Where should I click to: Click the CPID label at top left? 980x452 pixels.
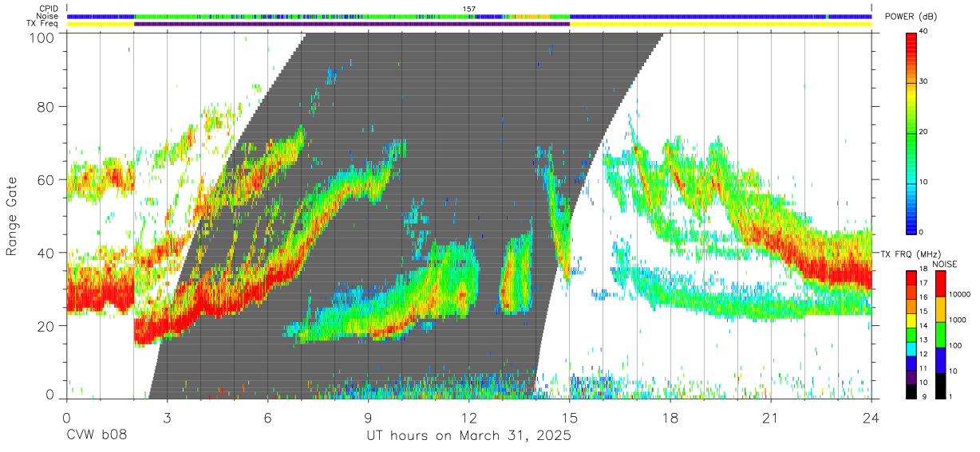coord(48,9)
